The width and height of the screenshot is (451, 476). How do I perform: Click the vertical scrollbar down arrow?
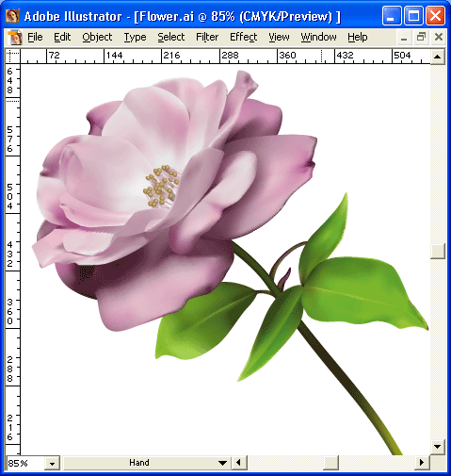coord(438,446)
